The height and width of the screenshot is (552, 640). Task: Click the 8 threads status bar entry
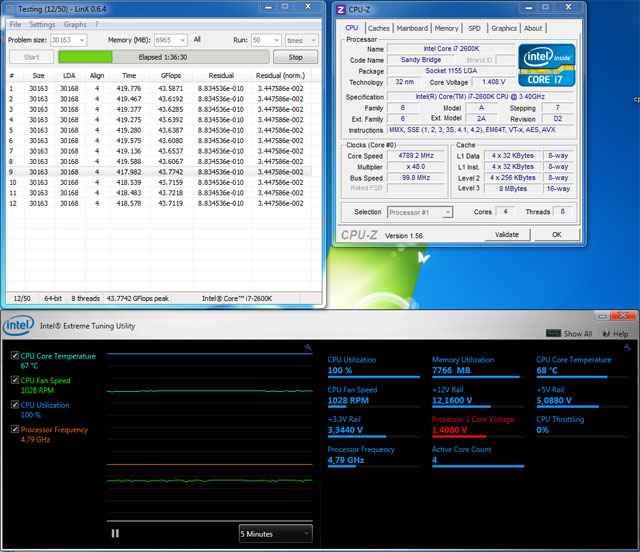click(85, 298)
